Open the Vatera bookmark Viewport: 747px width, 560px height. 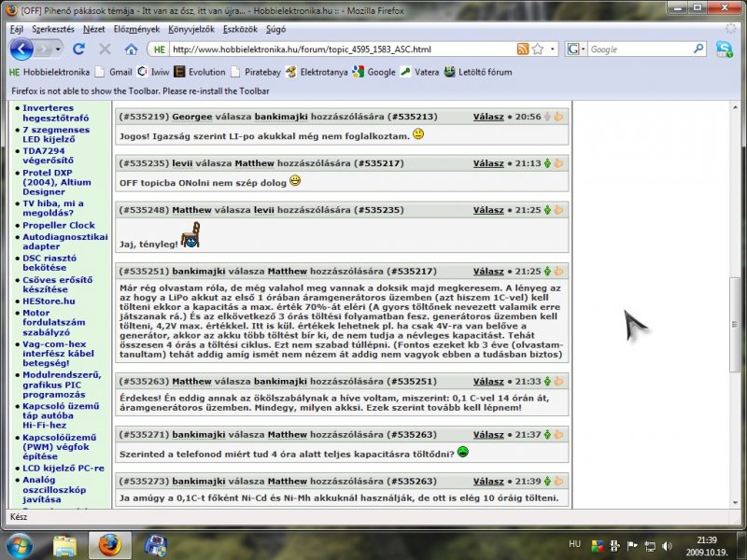(419, 72)
